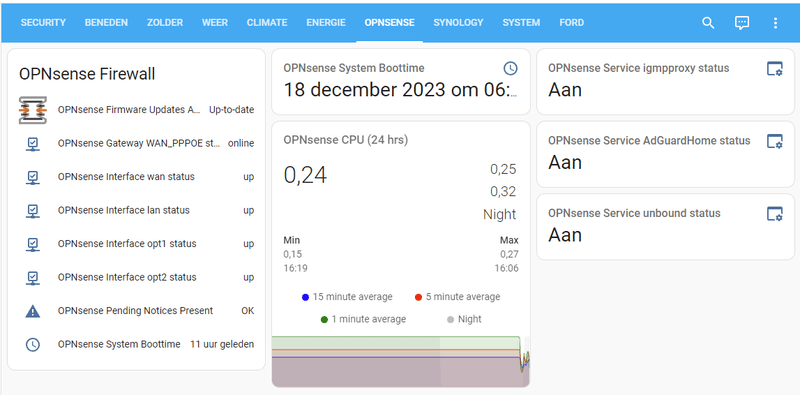This screenshot has width=800, height=395.
Task: Go to the WEER tab
Action: pyautogui.click(x=215, y=23)
